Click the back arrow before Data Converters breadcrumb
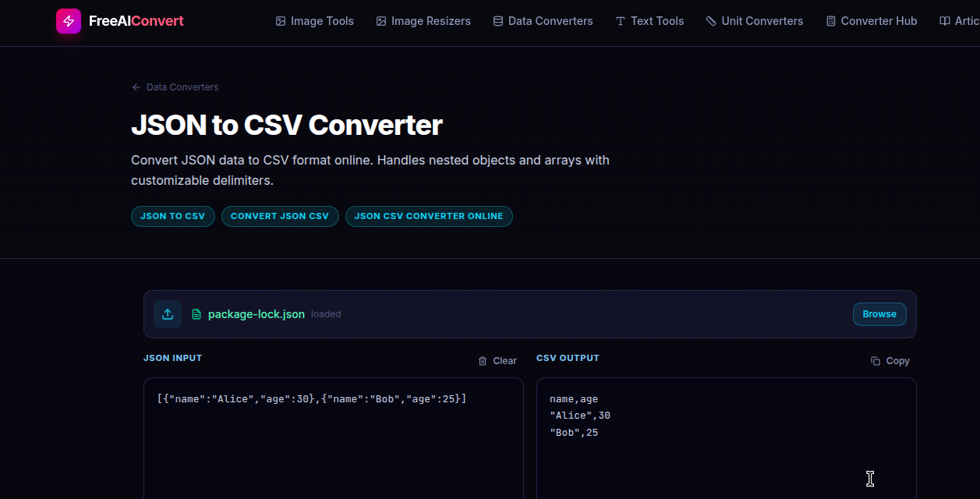Image resolution: width=980 pixels, height=499 pixels. [x=136, y=87]
